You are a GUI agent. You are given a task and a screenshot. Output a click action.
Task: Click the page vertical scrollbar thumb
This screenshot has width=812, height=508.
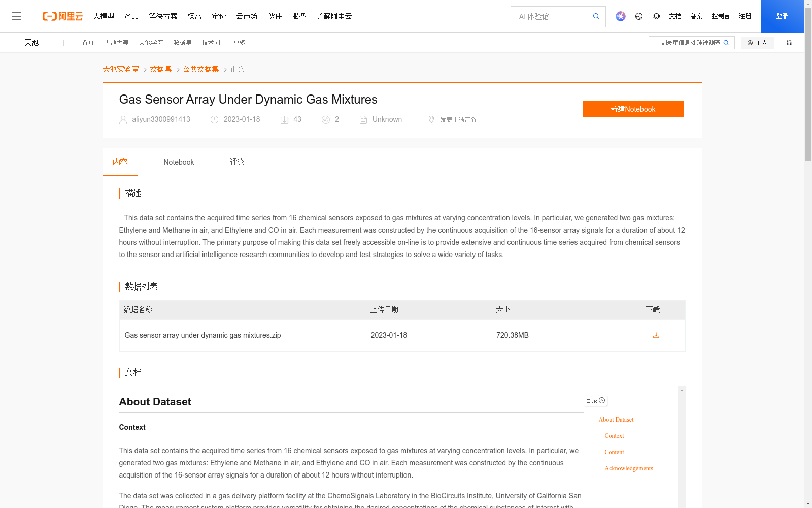coord(808,85)
